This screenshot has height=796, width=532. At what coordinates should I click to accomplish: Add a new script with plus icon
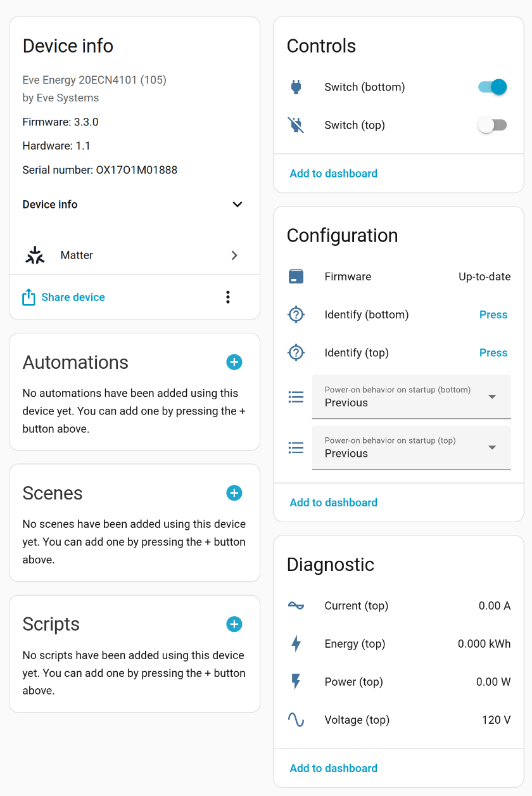coord(234,624)
